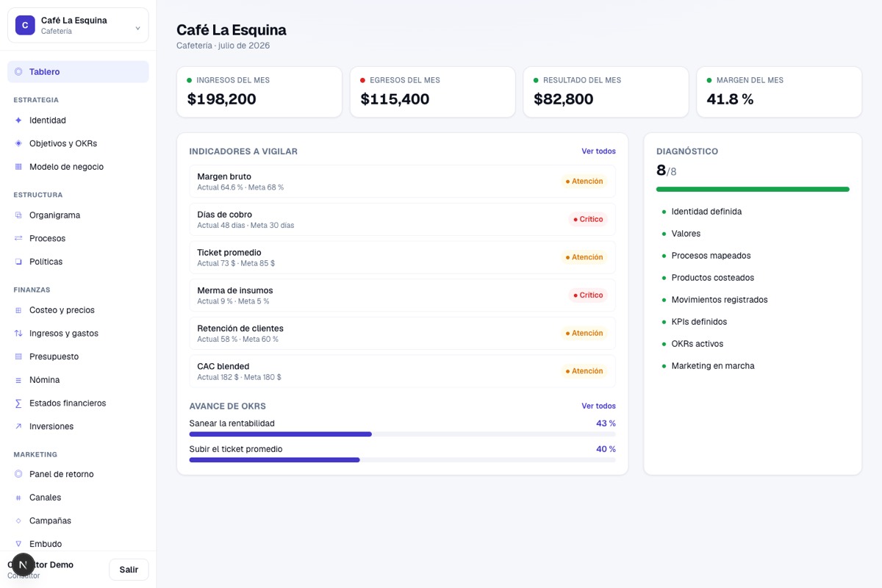Viewport: 882px width, 588px height.
Task: Click the Ingresos del mes card
Action: (259, 92)
